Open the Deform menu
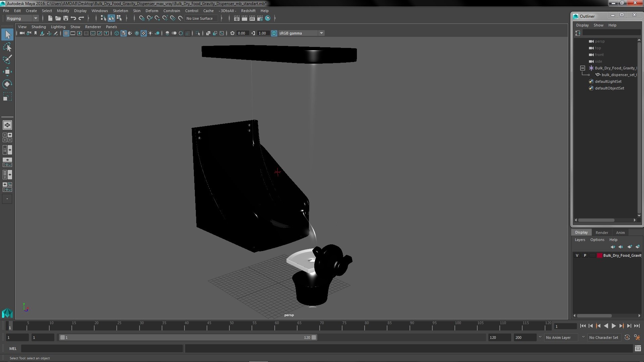This screenshot has width=644, height=362. [x=152, y=11]
